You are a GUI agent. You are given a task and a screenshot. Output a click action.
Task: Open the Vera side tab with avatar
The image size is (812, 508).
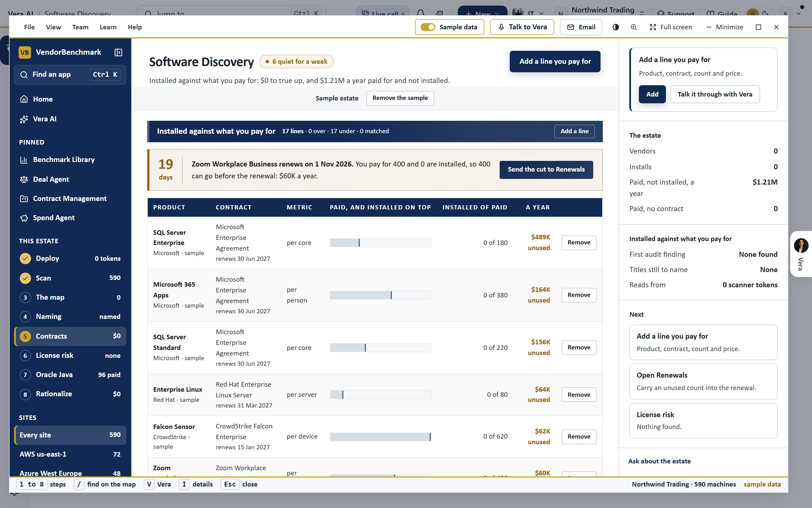(801, 254)
